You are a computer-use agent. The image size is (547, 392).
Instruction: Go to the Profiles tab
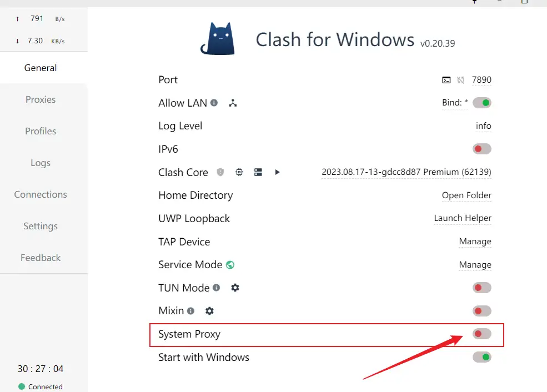click(x=41, y=131)
